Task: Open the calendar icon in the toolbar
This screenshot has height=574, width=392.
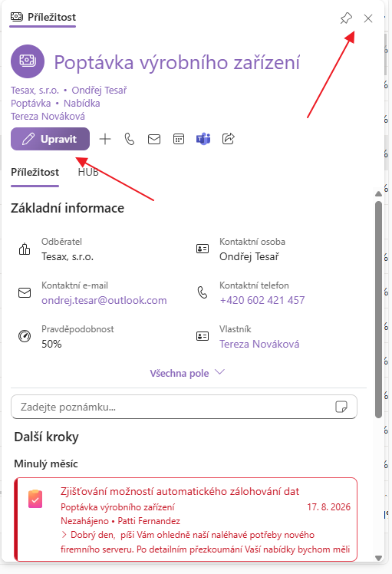Action: (179, 139)
